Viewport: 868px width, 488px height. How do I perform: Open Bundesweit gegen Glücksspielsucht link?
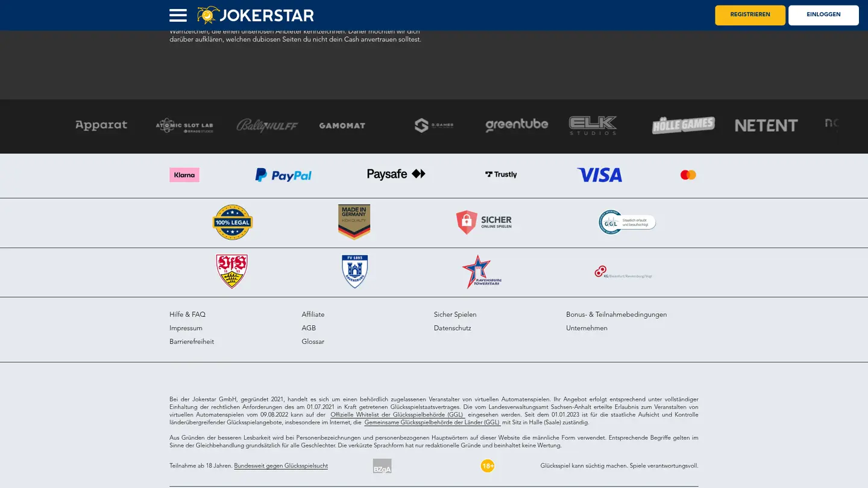[281, 466]
